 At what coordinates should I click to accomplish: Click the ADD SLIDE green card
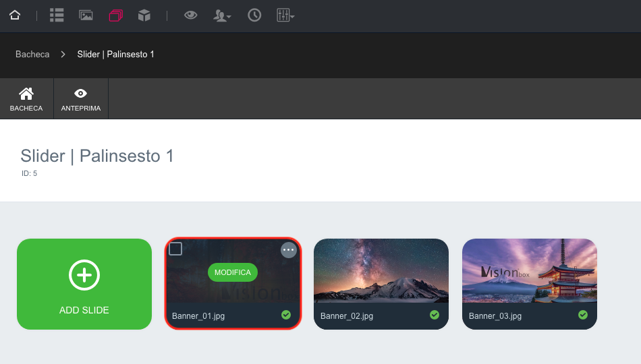coord(84,284)
